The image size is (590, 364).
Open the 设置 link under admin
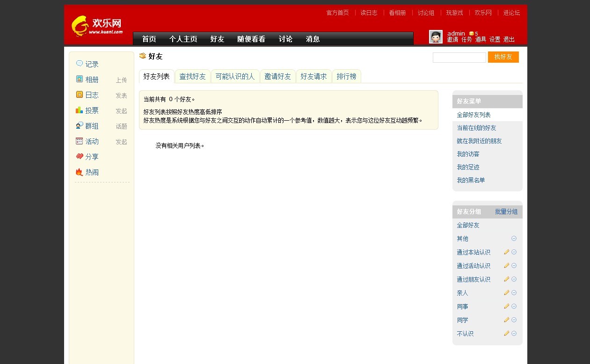pos(495,40)
